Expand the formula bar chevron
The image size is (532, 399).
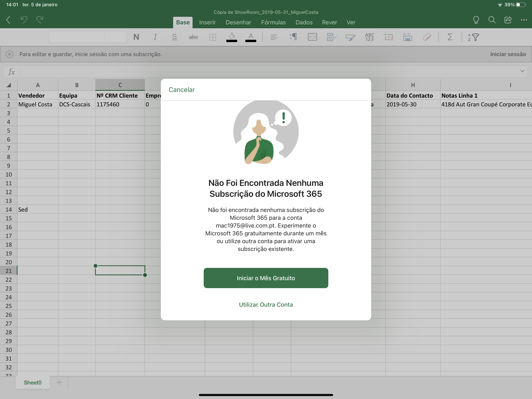[x=522, y=71]
